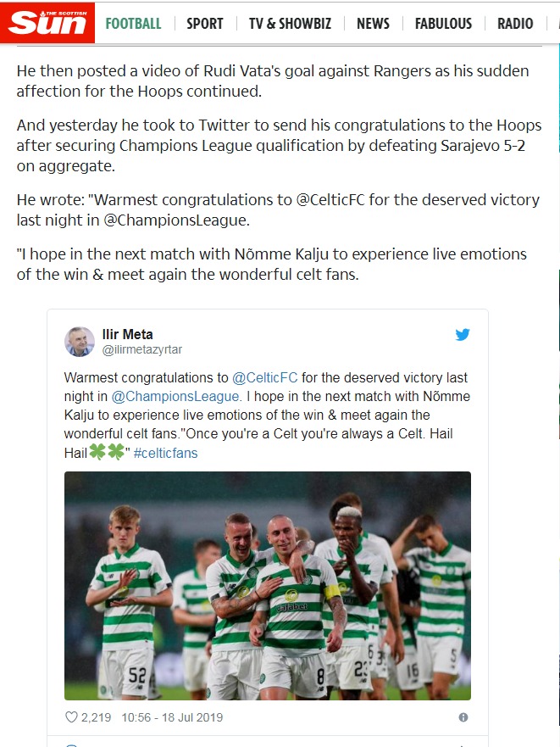Open tweet info icon at bottom right

pyautogui.click(x=463, y=717)
